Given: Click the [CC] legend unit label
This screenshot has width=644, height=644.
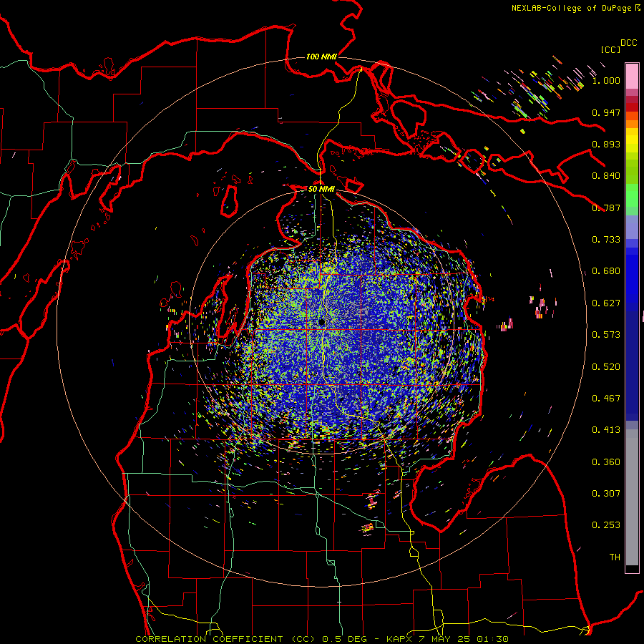Looking at the screenshot, I should point(611,49).
